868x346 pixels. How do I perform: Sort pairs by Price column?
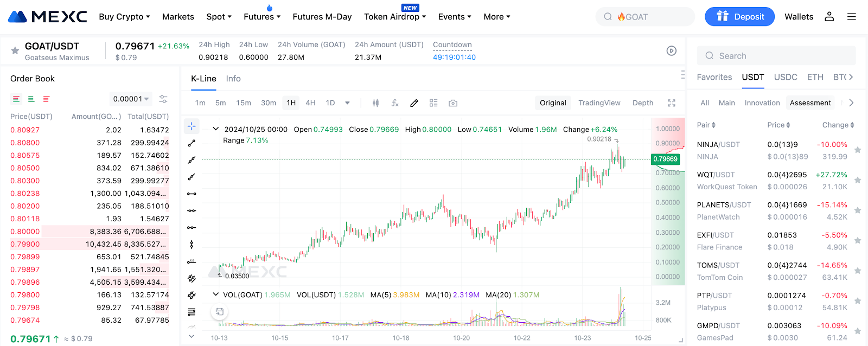click(778, 125)
